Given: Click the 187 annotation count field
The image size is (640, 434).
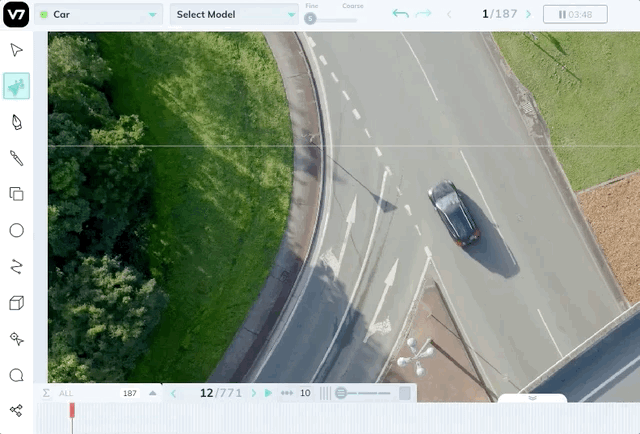Looking at the screenshot, I should click(129, 393).
